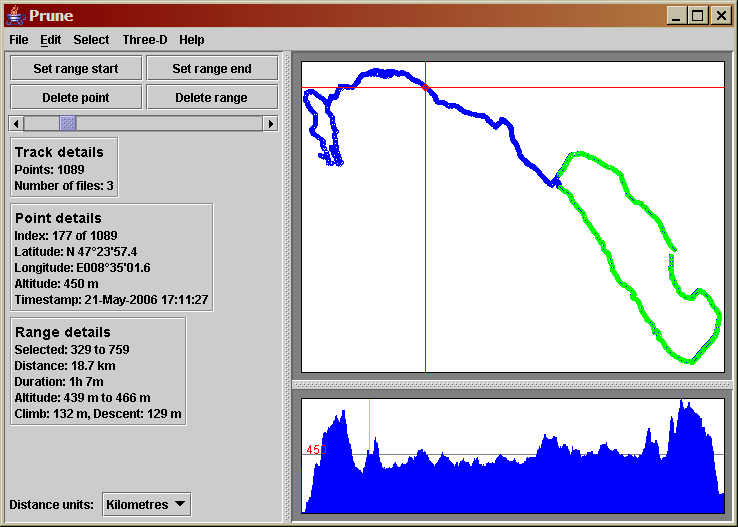
Task: Click the red selected point on the map
Action: pyautogui.click(x=426, y=88)
